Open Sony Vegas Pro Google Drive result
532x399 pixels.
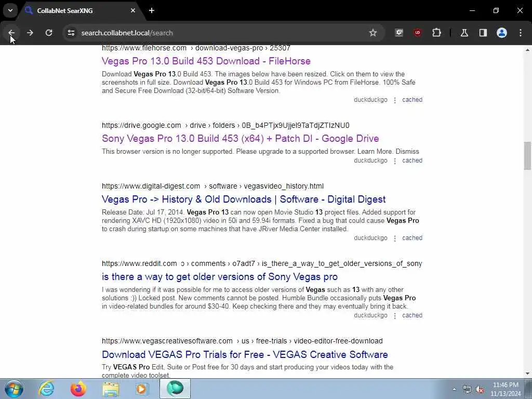pos(240,138)
